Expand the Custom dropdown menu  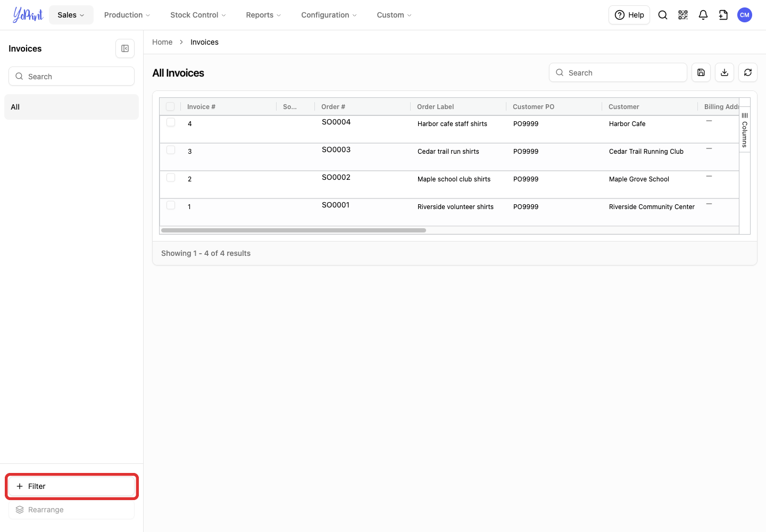[x=394, y=15]
